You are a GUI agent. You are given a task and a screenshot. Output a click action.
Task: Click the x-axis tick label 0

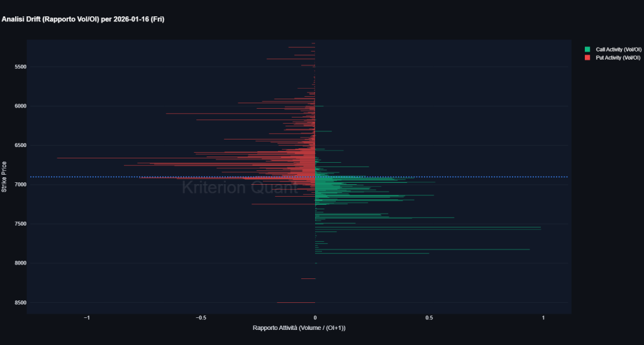coord(315,318)
